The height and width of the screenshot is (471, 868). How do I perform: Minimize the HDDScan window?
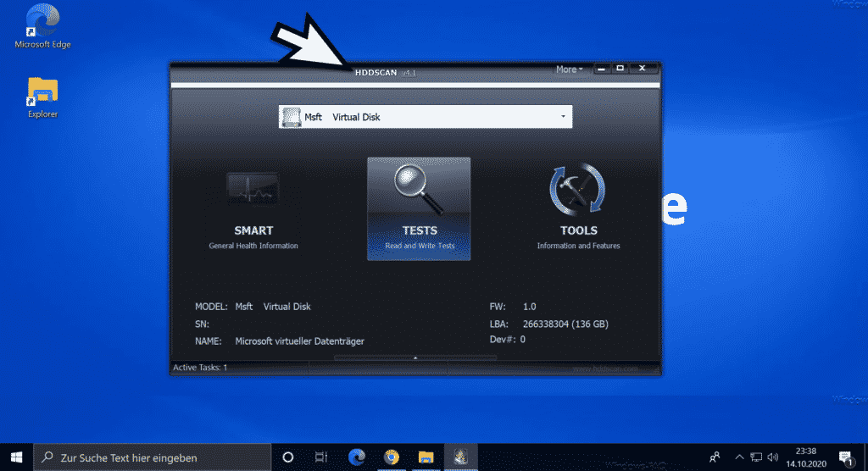coord(602,69)
